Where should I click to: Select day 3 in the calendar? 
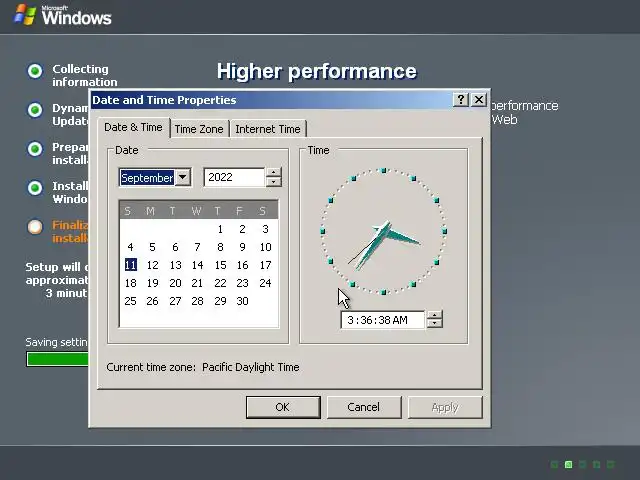click(x=265, y=229)
